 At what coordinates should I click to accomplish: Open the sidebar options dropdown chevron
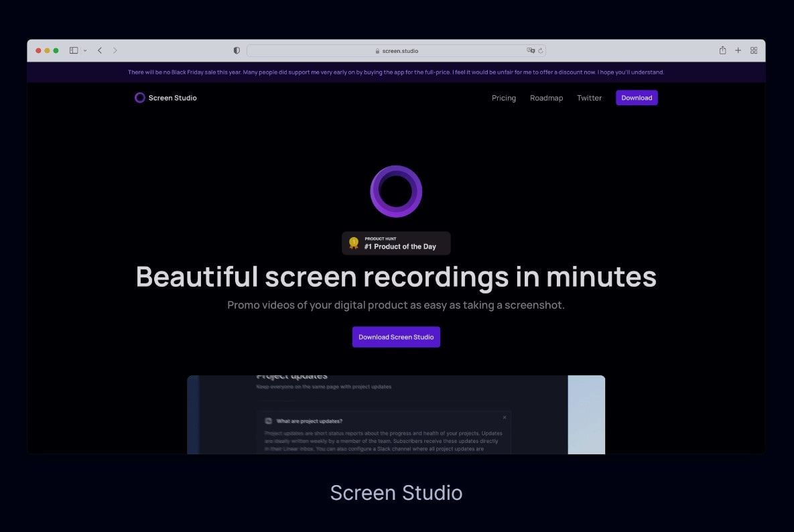85,51
